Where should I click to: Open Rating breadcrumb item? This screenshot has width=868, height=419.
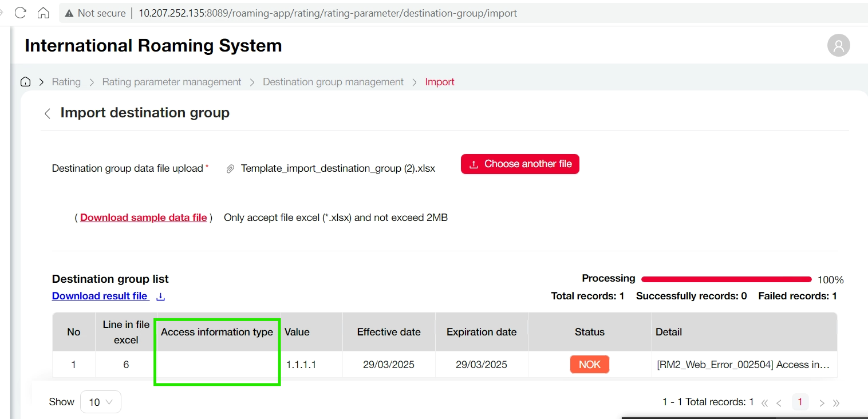pyautogui.click(x=66, y=82)
